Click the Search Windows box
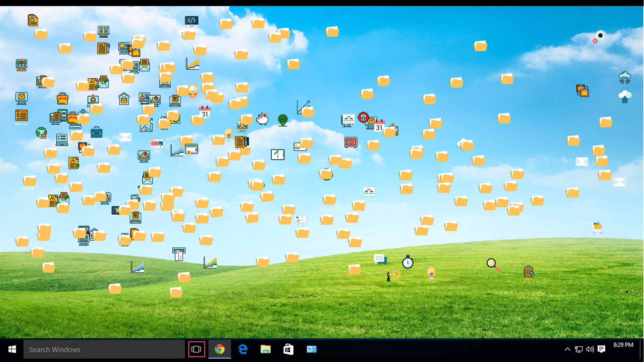 pyautogui.click(x=104, y=349)
